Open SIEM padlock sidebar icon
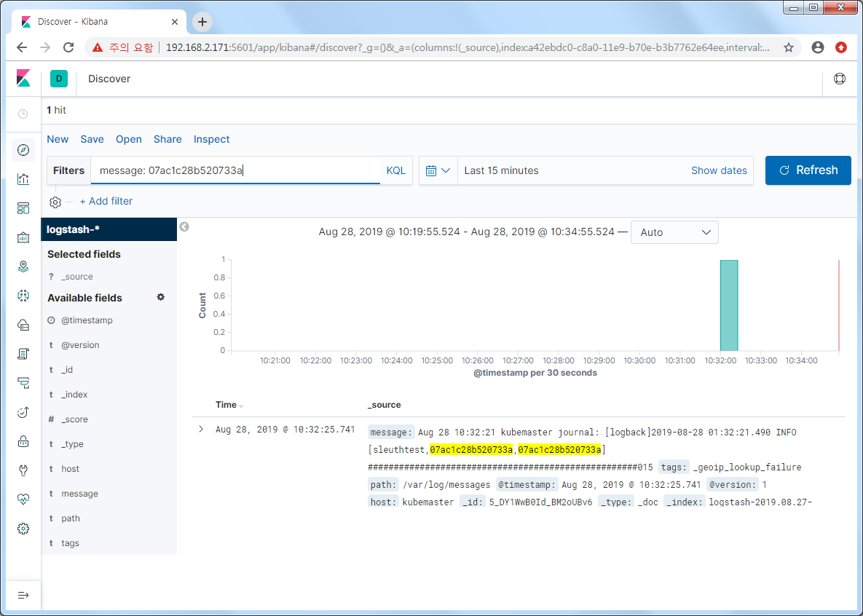Screen dimensions: 863x616 23,441
